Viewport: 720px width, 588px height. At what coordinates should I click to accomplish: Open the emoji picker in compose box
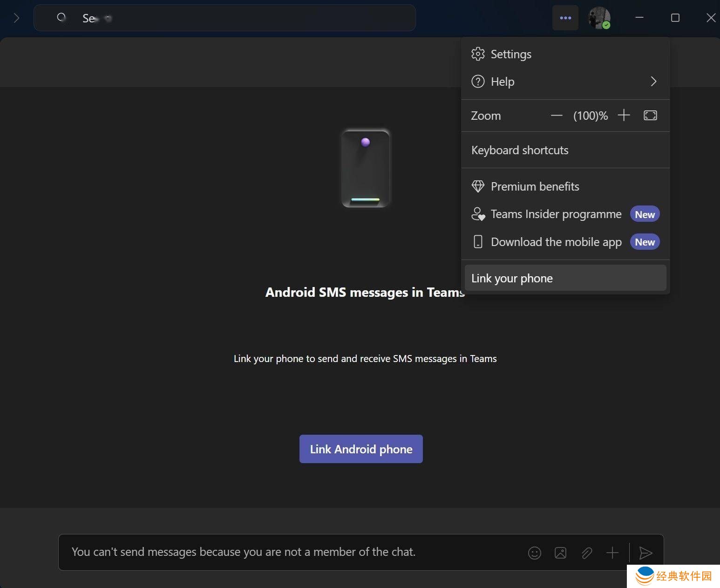pyautogui.click(x=535, y=553)
